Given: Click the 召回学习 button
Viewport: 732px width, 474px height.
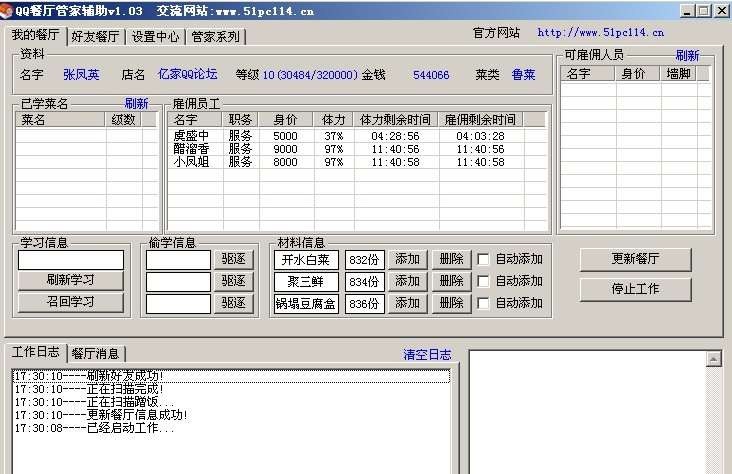Looking at the screenshot, I should pos(71,302).
